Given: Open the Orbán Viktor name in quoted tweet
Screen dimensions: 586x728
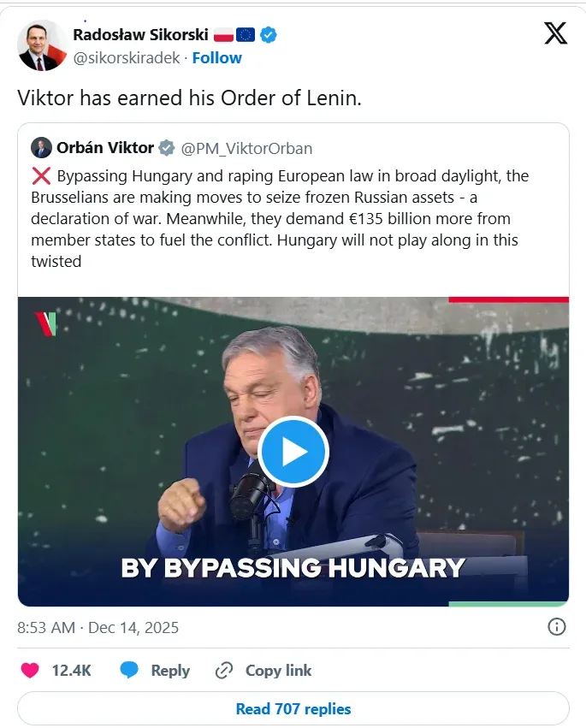Looking at the screenshot, I should tap(105, 148).
